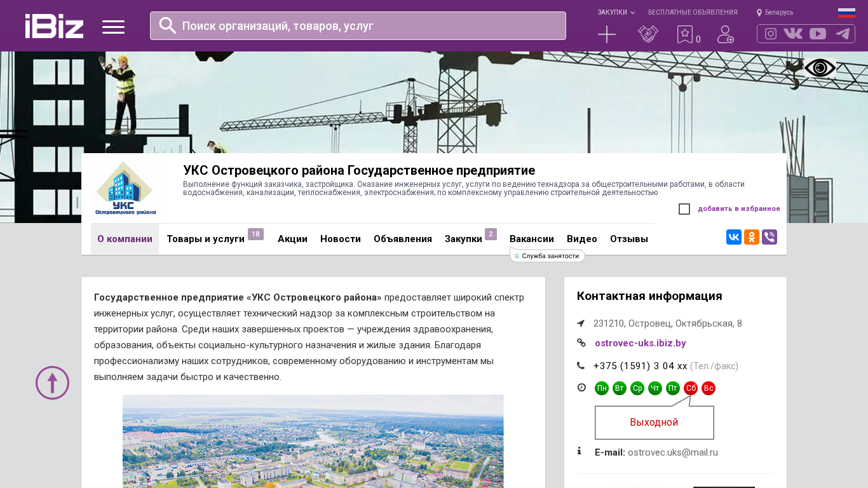
Task: Open the ostrovec-uks.ibiz.by website link
Action: (641, 343)
